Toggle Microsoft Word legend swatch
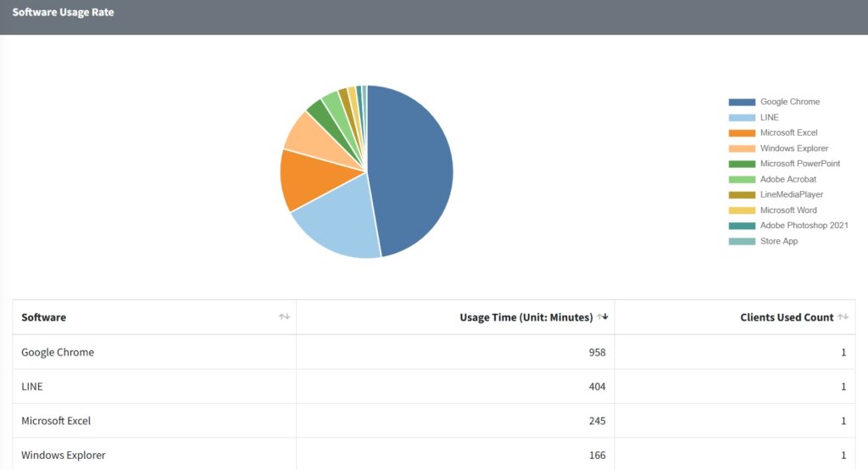868x470 pixels. [742, 210]
